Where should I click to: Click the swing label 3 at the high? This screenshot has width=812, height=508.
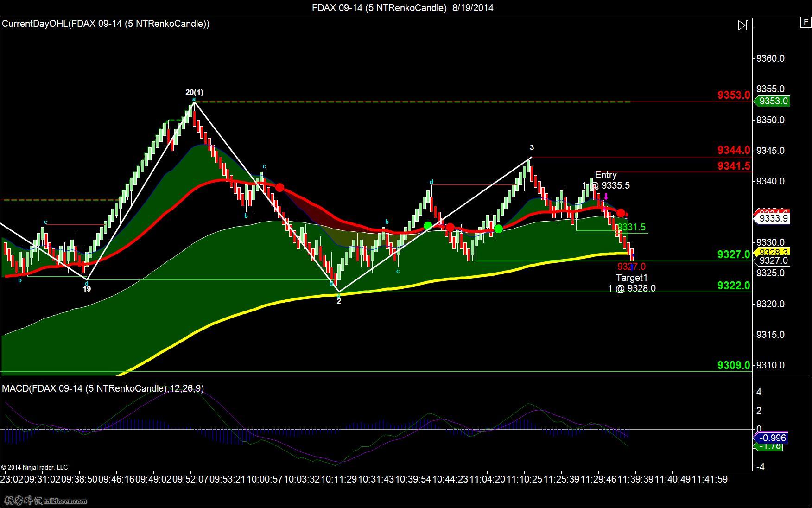(532, 147)
